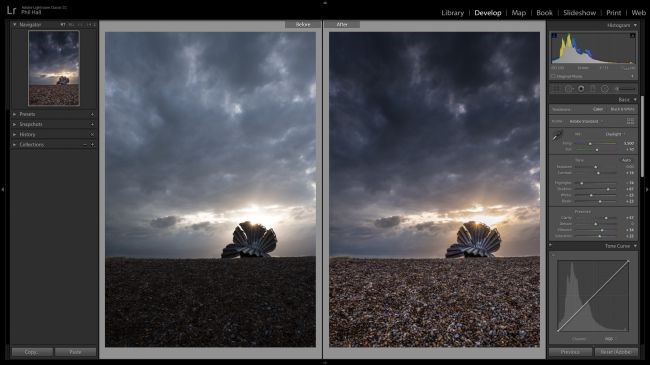Clear history using the X icon
The height and width of the screenshot is (365, 650).
(92, 134)
